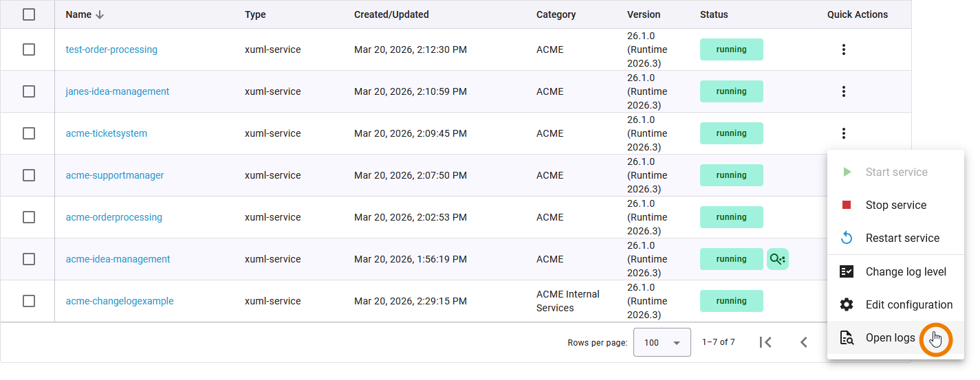Choose Change log level from menu
Screen dimensions: 980x380
click(905, 271)
